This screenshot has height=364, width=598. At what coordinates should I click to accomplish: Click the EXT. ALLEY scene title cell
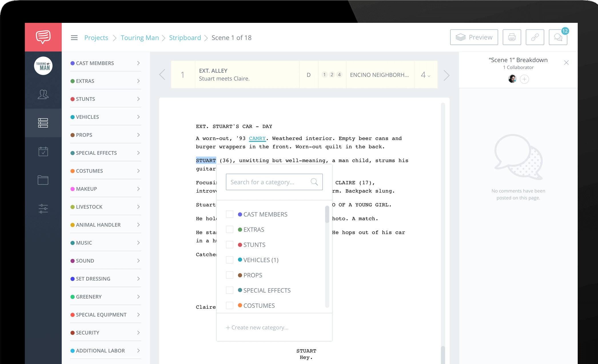pyautogui.click(x=247, y=75)
